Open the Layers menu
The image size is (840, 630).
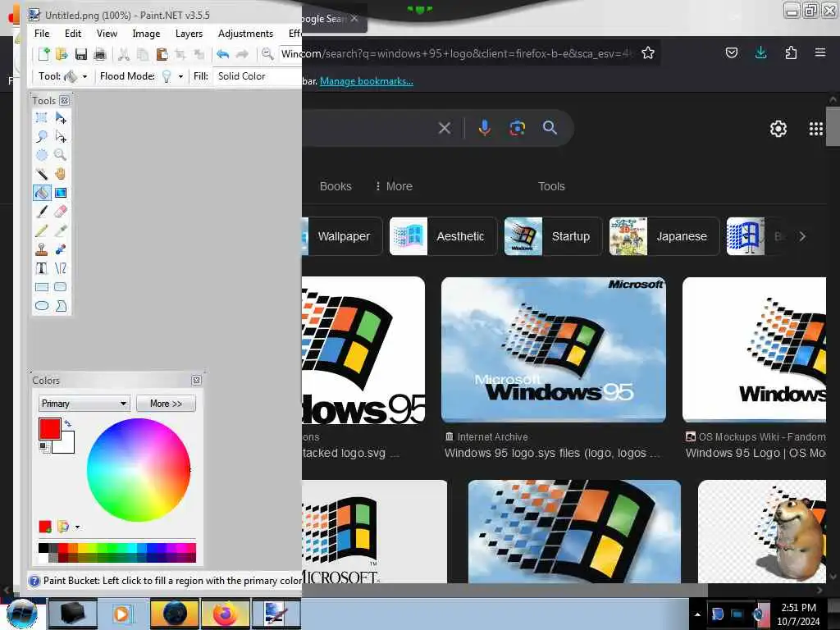(189, 33)
